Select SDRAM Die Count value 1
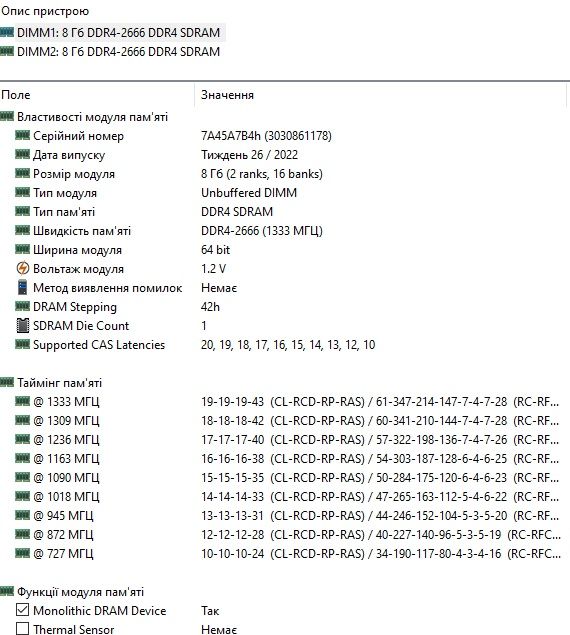Viewport: 570px width, 635px height. pos(204,326)
